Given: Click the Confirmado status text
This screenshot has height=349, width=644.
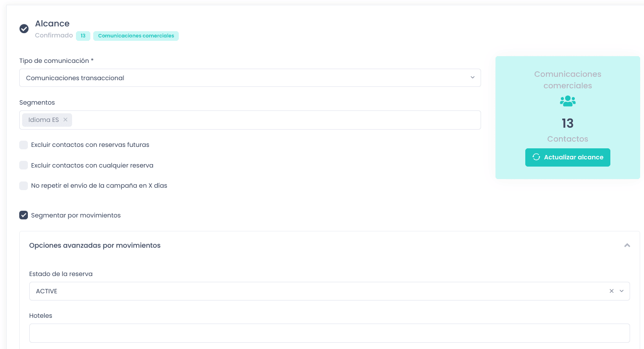Looking at the screenshot, I should (54, 36).
